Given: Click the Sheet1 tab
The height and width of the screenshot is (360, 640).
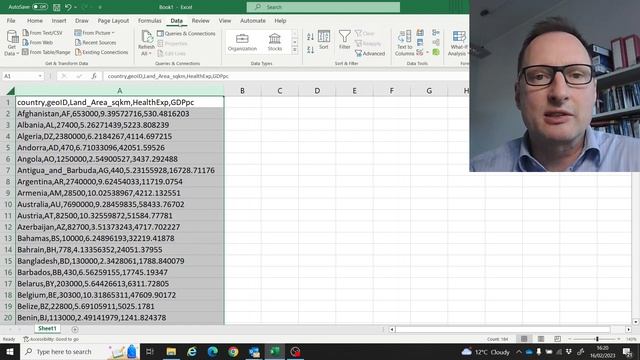Looking at the screenshot, I should click(47, 329).
